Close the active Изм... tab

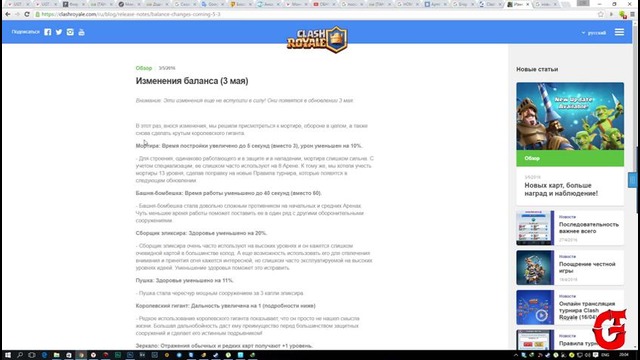[527, 4]
